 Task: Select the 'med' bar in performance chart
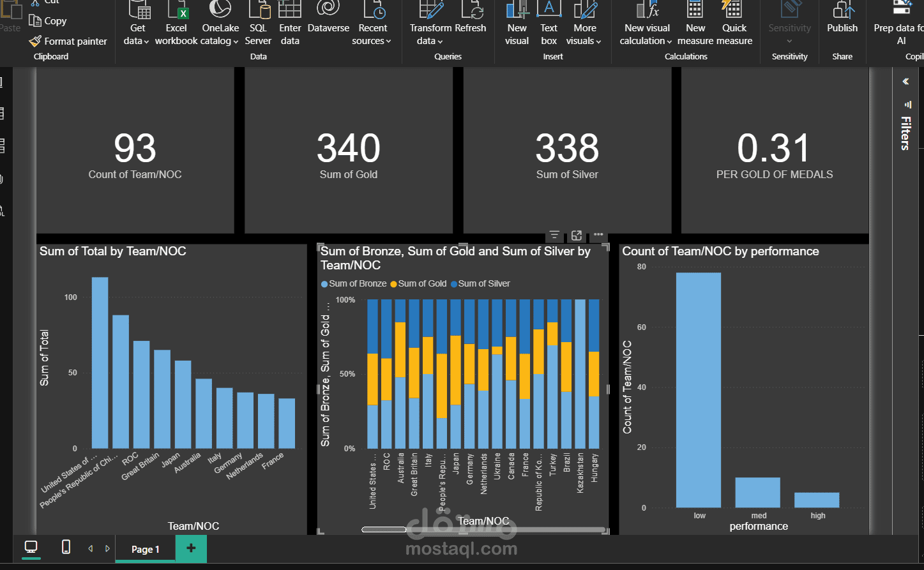tap(757, 493)
